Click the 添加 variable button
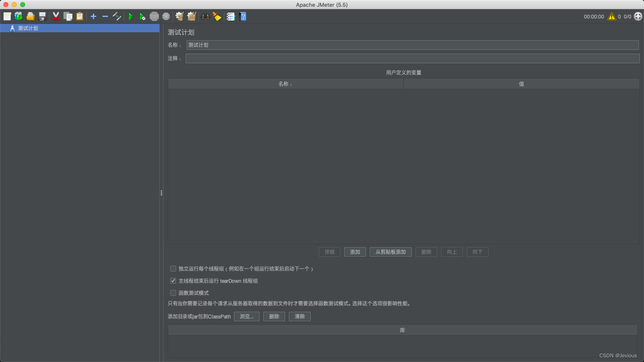Screen dimensions: 644x362 pyautogui.click(x=355, y=252)
